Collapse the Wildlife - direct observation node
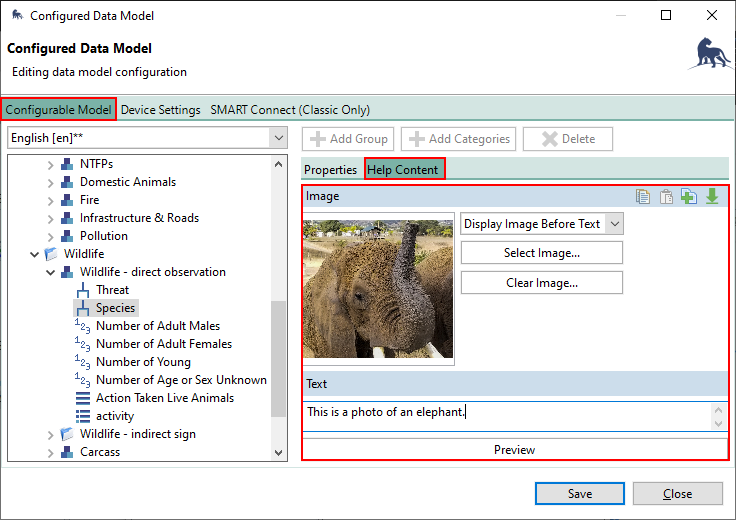Screen dimensions: 736x520 51,272
